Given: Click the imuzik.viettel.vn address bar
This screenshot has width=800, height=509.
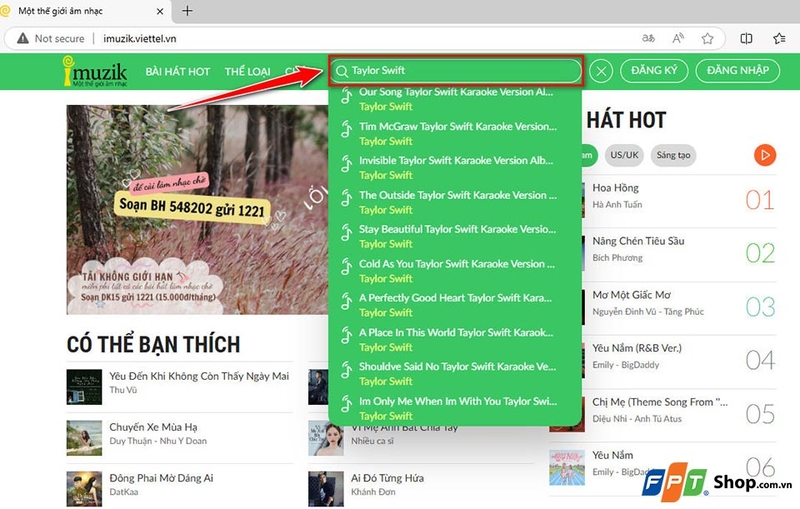Looking at the screenshot, I should [139, 38].
